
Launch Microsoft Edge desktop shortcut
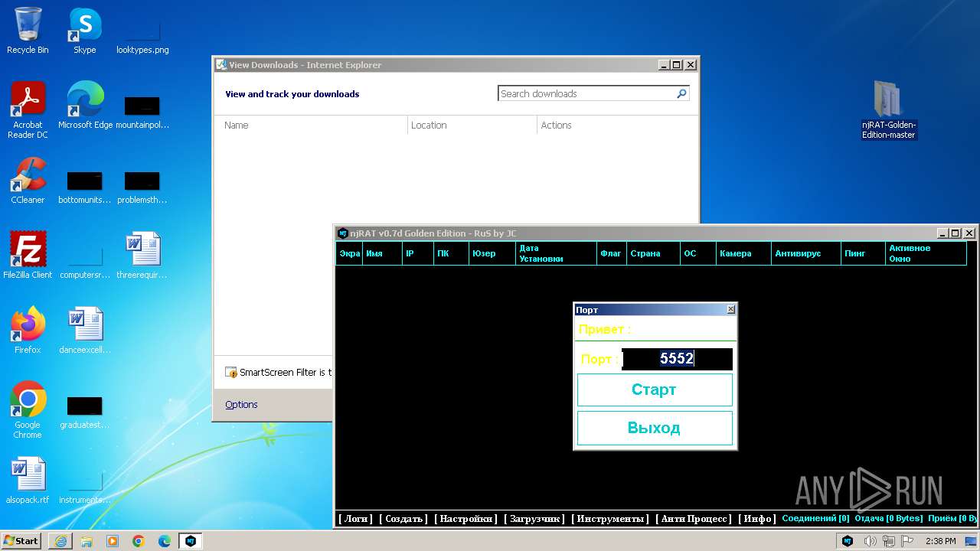(85, 106)
